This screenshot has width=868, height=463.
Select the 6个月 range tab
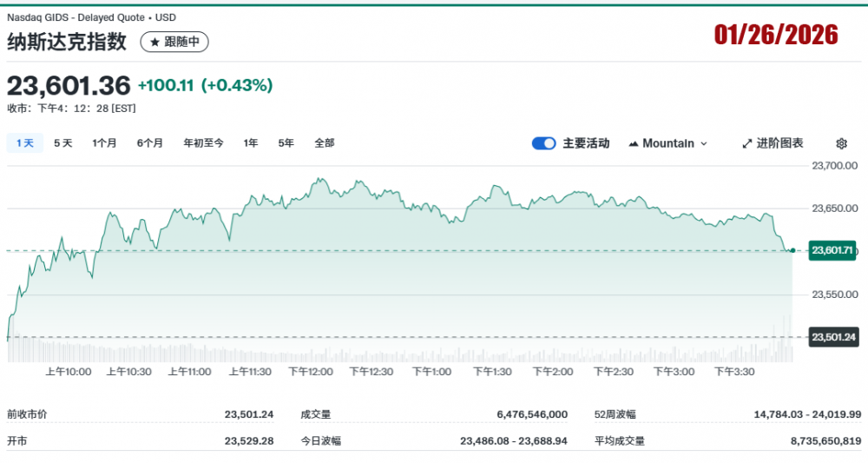click(x=149, y=143)
